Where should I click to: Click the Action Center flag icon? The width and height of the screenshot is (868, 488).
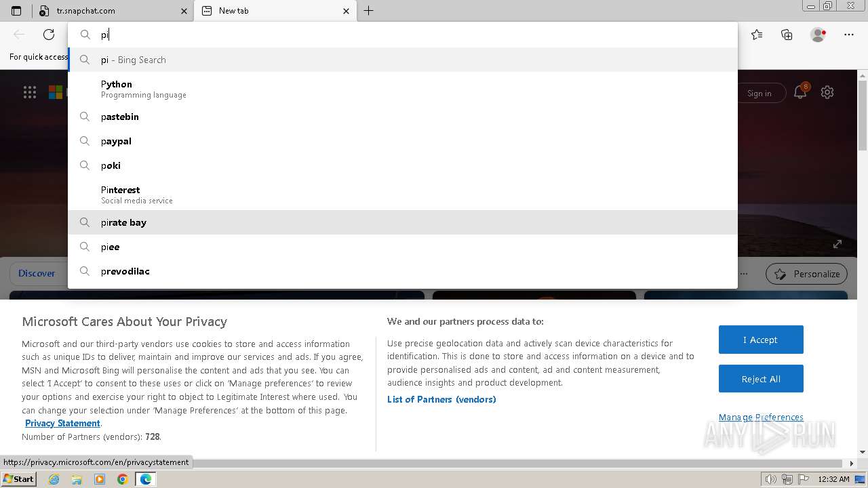pyautogui.click(x=803, y=479)
